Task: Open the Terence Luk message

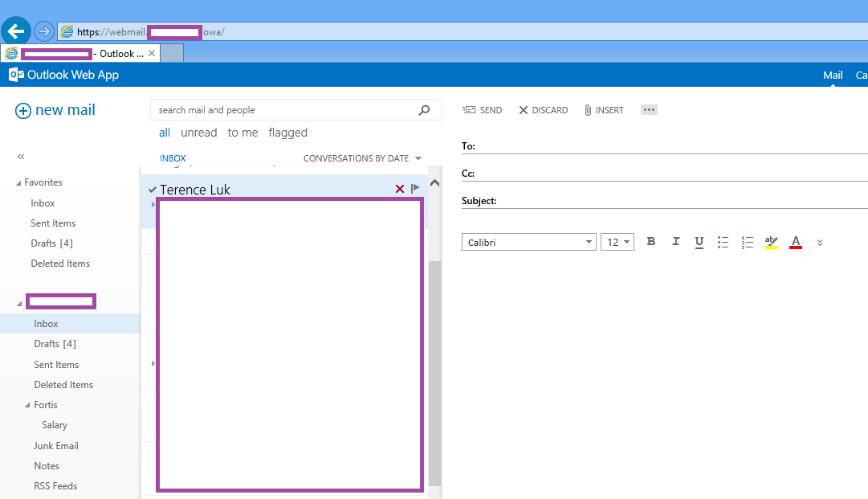Action: tap(195, 190)
